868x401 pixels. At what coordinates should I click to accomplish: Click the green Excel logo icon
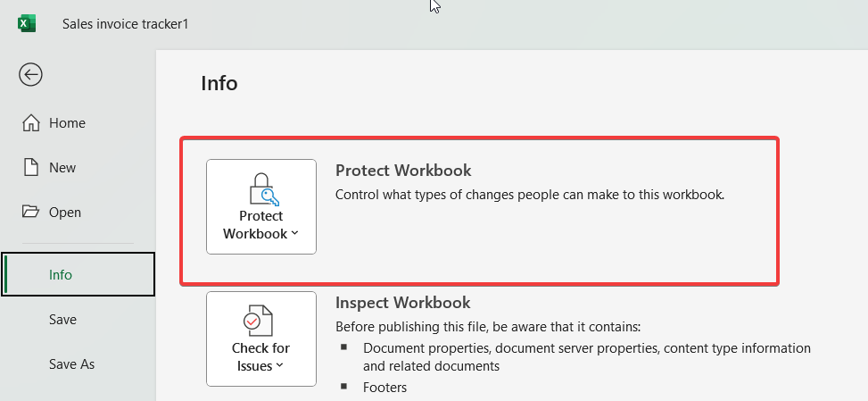pos(27,24)
